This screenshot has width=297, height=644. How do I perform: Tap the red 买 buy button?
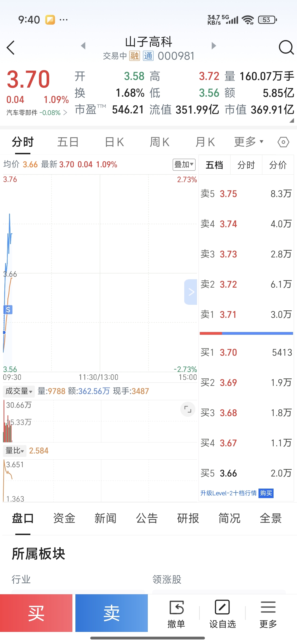(x=36, y=613)
